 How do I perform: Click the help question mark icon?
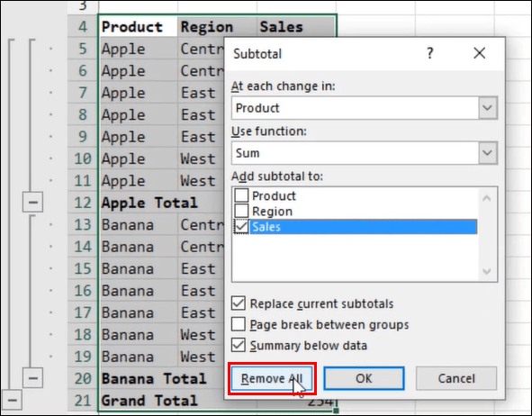(430, 53)
